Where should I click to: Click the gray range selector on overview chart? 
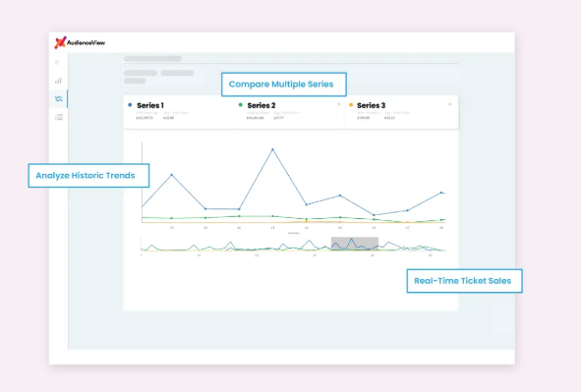pyautogui.click(x=355, y=244)
